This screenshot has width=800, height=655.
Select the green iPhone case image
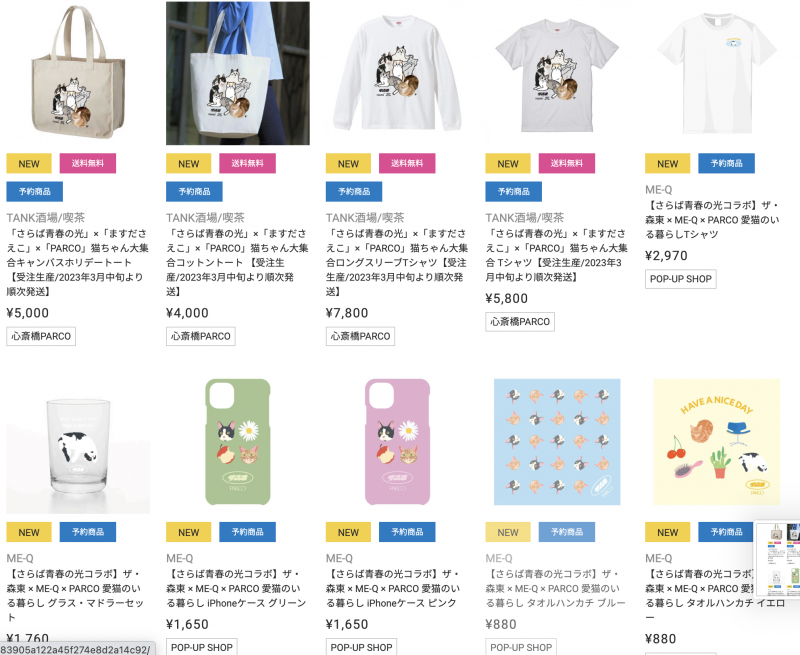238,442
